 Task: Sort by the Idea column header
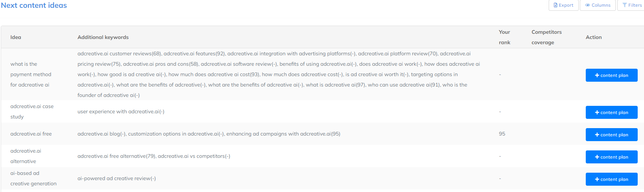16,37
